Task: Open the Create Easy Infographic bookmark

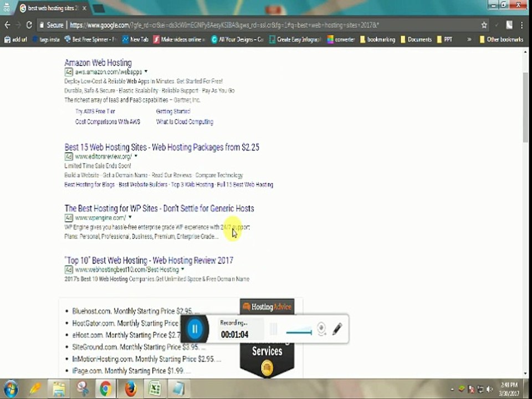Action: click(295, 40)
